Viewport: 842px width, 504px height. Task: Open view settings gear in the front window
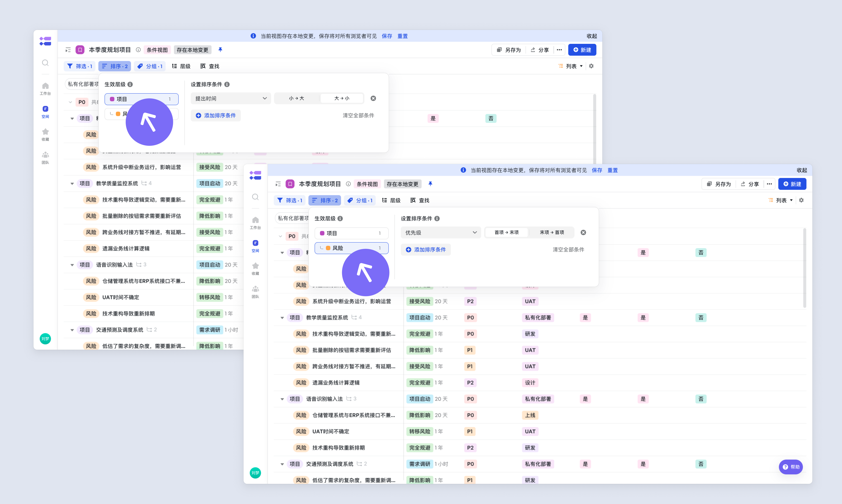click(x=801, y=200)
